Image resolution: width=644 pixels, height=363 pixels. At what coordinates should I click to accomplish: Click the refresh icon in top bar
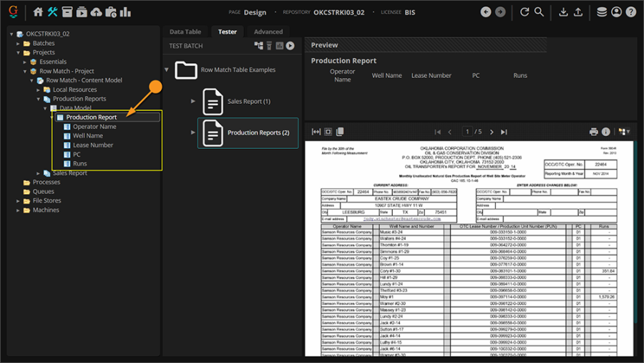(x=525, y=12)
